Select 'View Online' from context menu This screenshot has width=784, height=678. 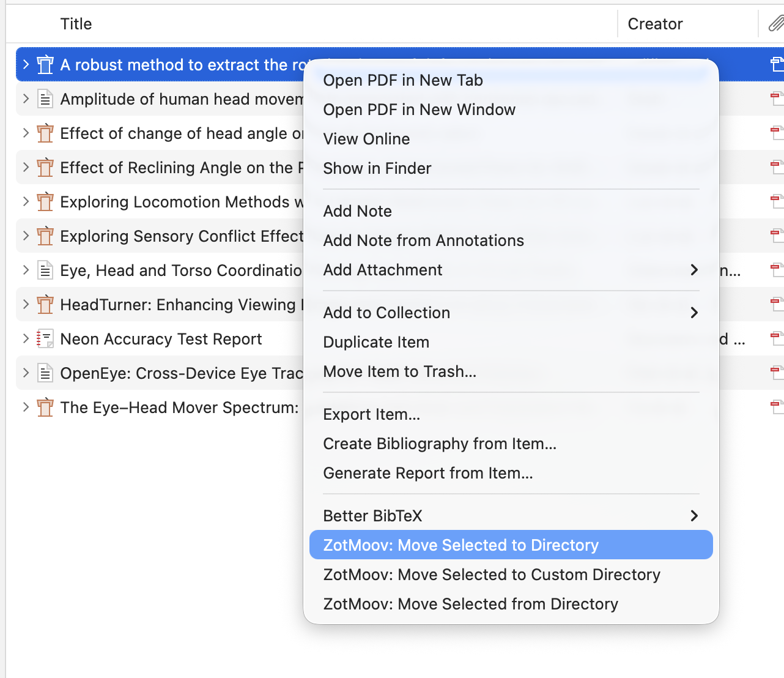click(x=511, y=139)
